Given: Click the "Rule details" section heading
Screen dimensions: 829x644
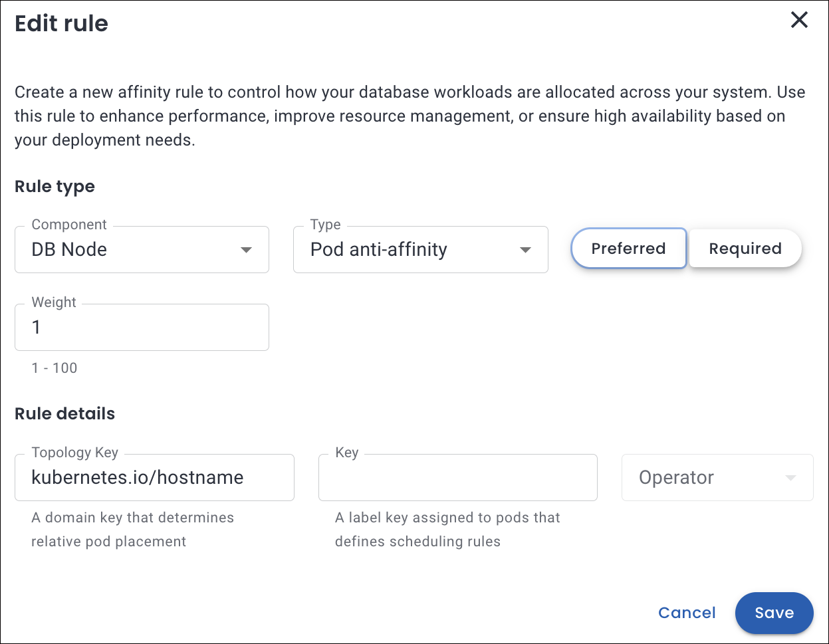Looking at the screenshot, I should click(64, 414).
